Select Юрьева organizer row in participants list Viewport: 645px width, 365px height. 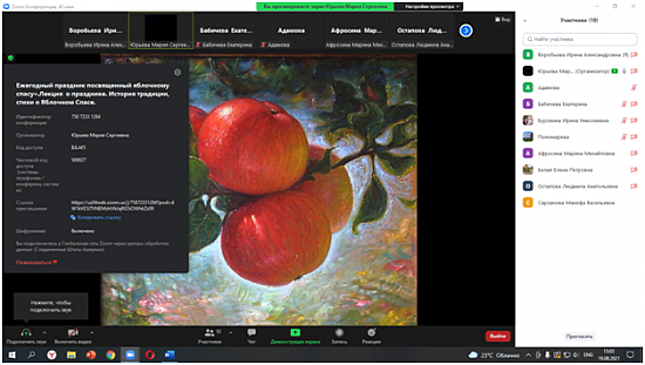click(x=580, y=71)
